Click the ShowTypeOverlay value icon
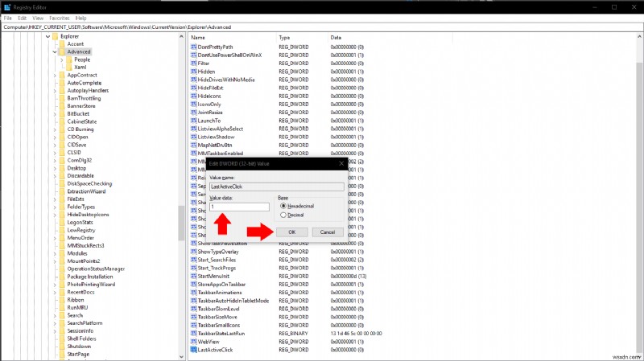The image size is (644, 361). pyautogui.click(x=194, y=252)
